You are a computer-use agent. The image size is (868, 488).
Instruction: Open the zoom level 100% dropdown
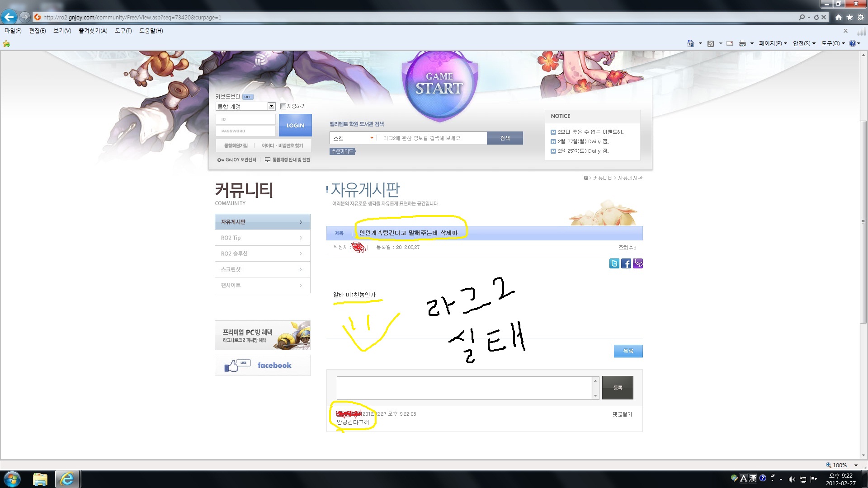(856, 465)
